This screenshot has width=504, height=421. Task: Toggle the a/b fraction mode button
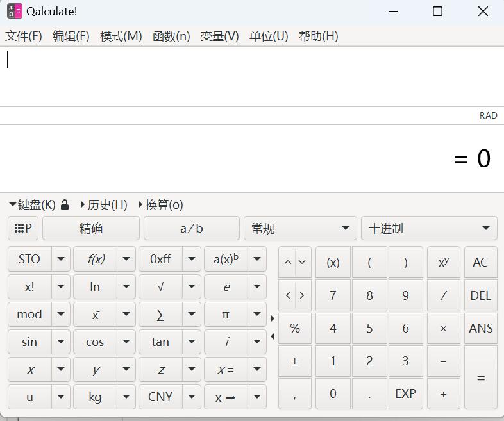pyautogui.click(x=192, y=228)
